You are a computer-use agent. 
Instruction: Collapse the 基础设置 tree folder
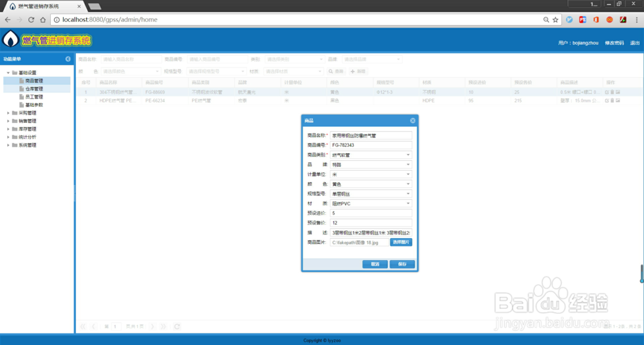[x=8, y=73]
